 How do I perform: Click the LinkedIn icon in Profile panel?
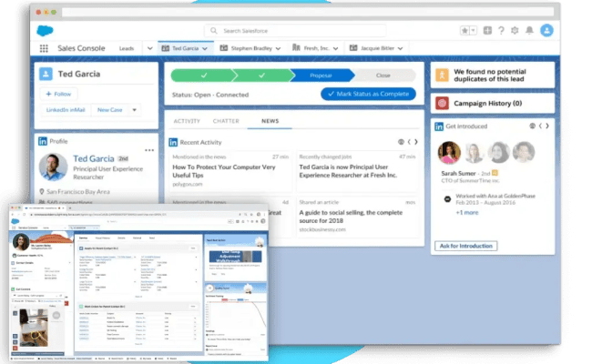click(x=43, y=141)
